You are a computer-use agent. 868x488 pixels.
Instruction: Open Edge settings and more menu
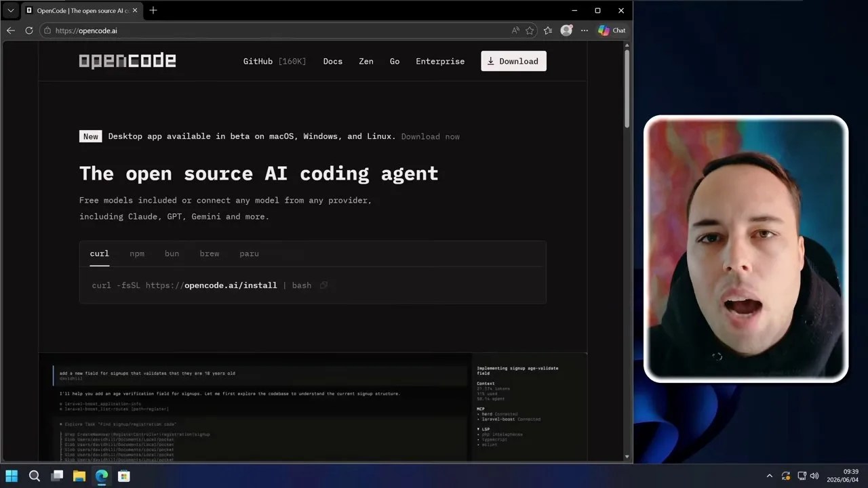click(585, 30)
